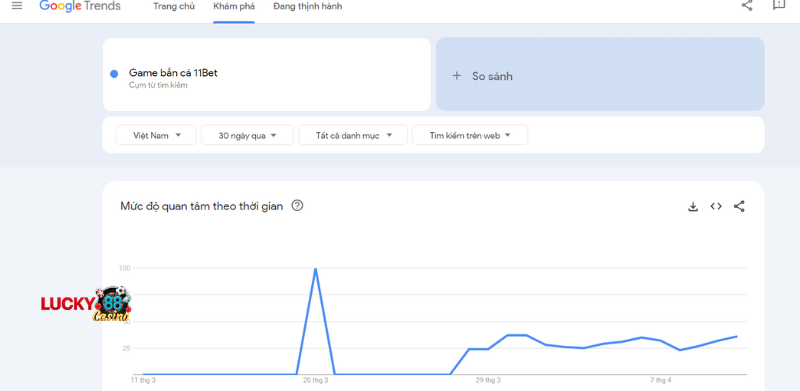This screenshot has height=391, width=800.
Task: Click the 'Mức độ quan tâm theo thời gian' title
Action: pos(202,206)
